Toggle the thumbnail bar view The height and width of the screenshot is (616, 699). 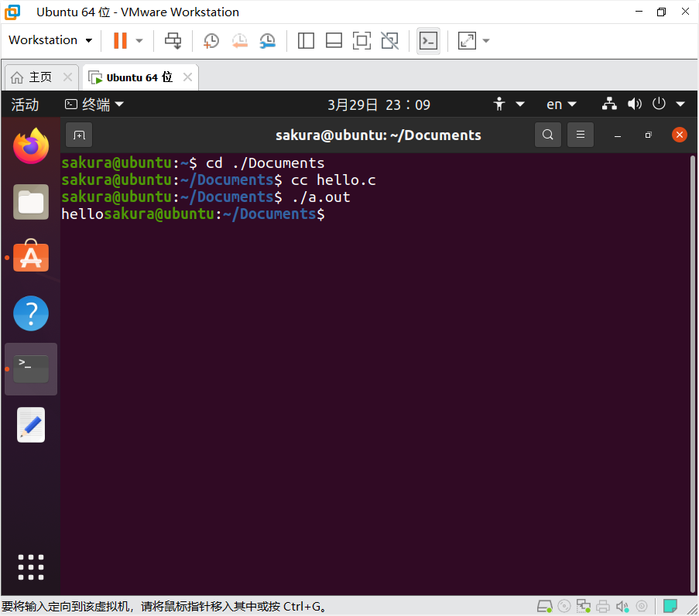pos(334,40)
